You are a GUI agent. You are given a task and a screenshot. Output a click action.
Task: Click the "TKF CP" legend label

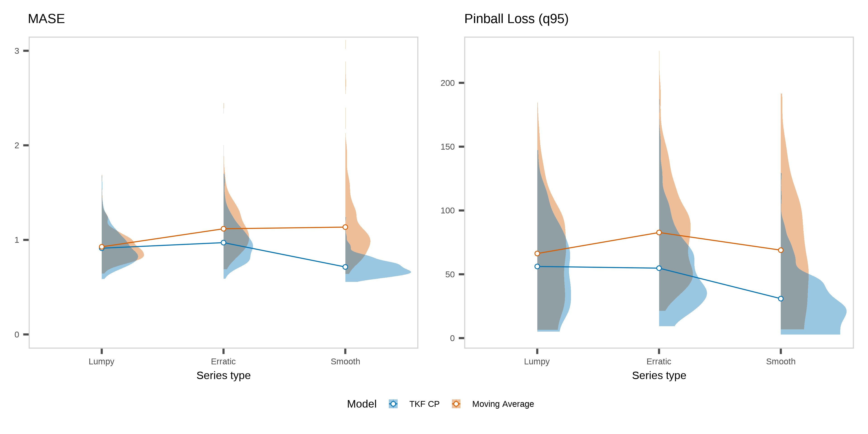click(424, 404)
